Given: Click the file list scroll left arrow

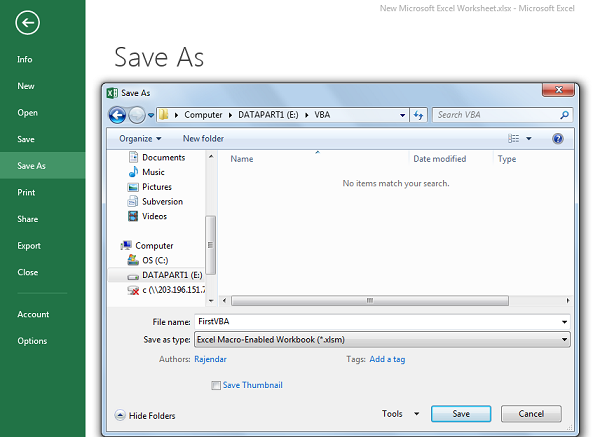Looking at the screenshot, I should tap(224, 301).
